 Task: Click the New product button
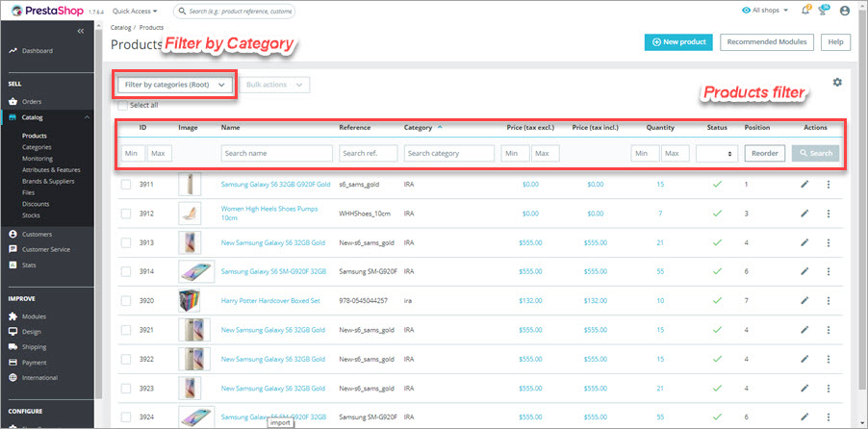tap(678, 42)
